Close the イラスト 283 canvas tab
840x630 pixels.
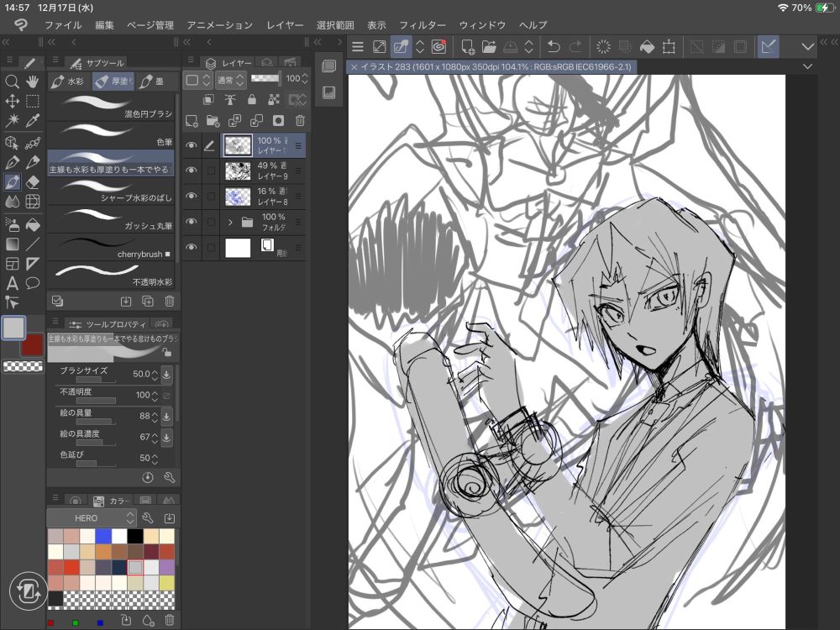point(354,67)
